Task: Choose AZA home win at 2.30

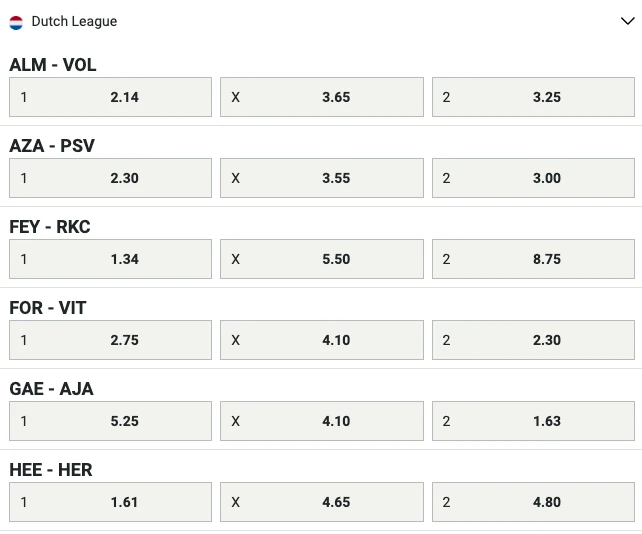Action: [110, 178]
